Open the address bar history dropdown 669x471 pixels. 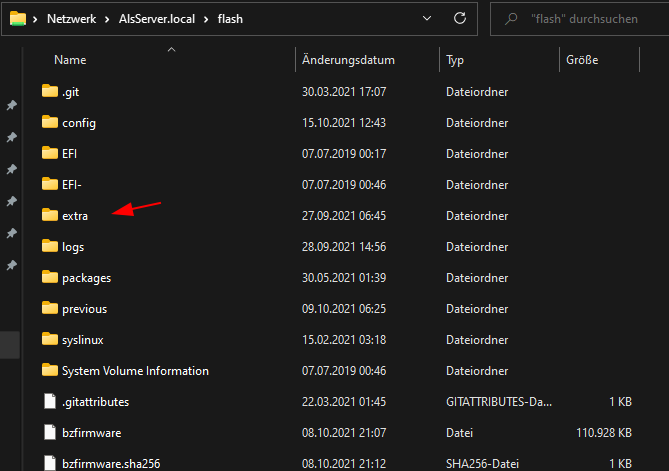point(427,18)
